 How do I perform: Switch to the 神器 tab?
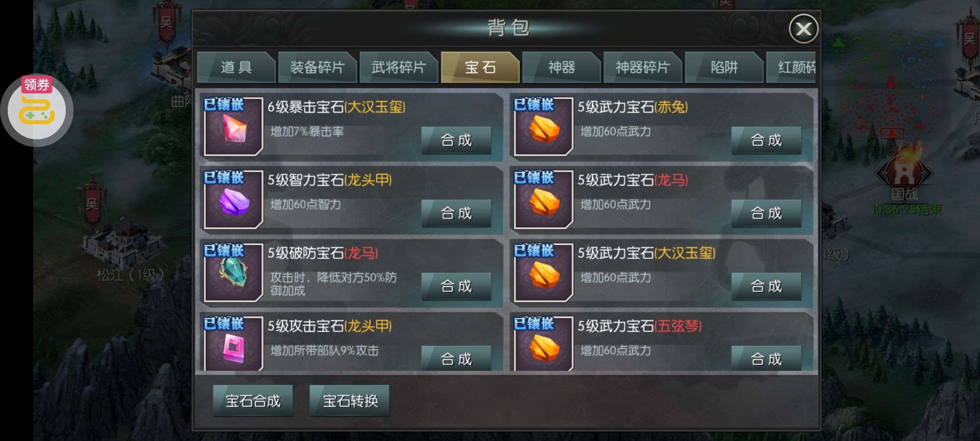pos(561,67)
